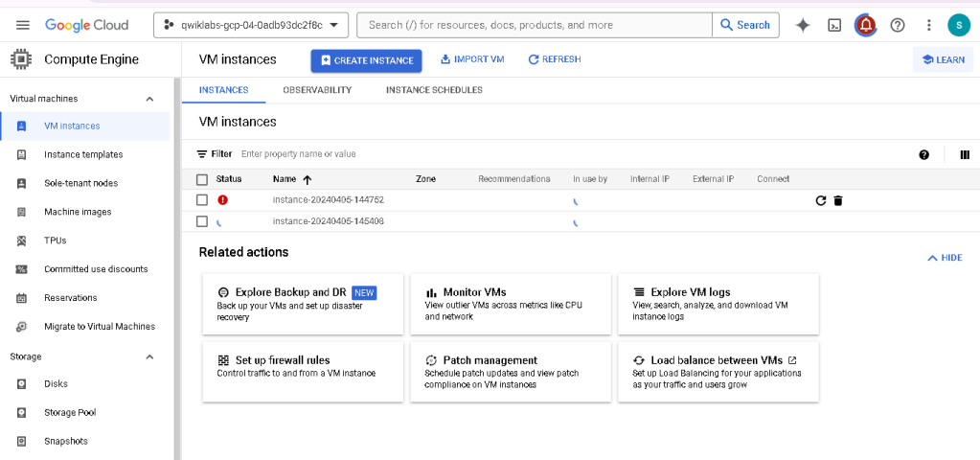
Task: Hide the Related actions section
Action: 945,258
